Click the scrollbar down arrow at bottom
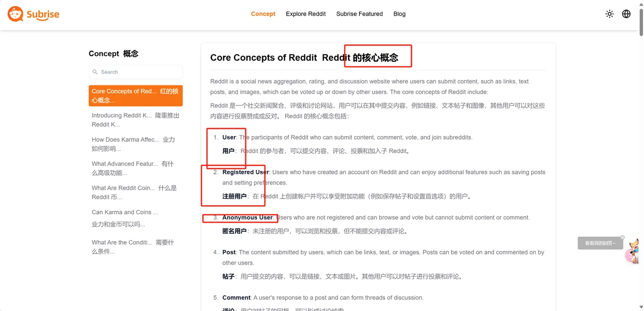Screen dimensions: 644x311 click(x=641, y=307)
